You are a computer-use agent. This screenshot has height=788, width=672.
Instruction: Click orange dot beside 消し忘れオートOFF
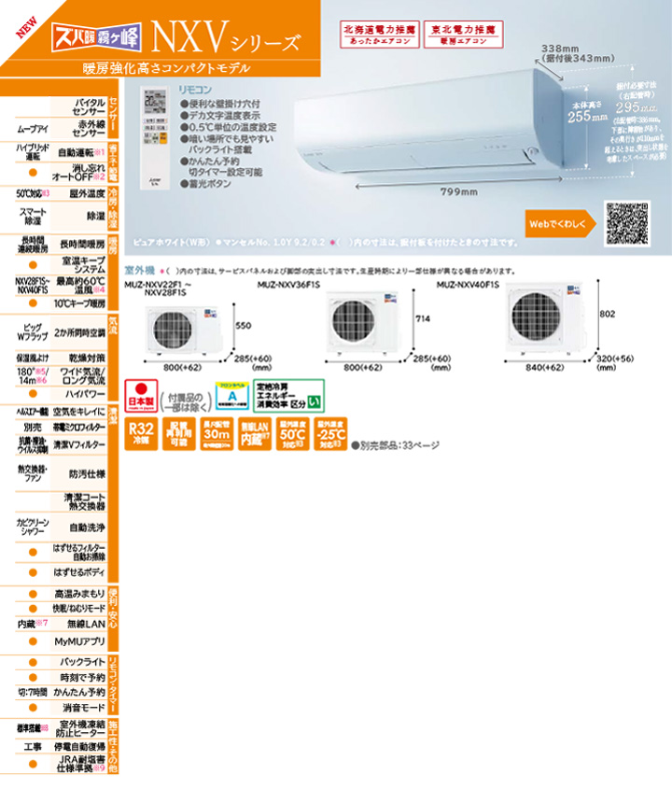pyautogui.click(x=34, y=173)
